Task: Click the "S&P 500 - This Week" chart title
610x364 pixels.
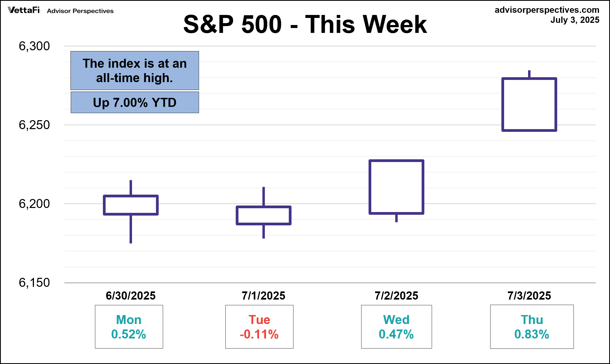Action: point(305,24)
